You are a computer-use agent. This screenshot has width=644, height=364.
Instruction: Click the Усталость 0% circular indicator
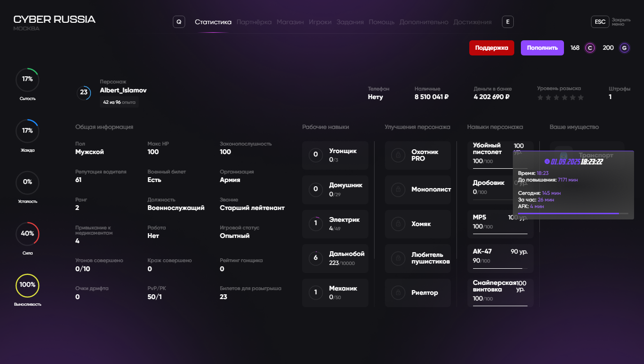coord(27,182)
